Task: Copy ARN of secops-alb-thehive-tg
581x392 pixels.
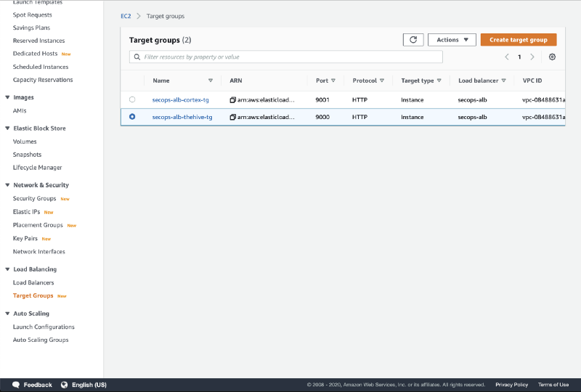Action: coord(233,117)
